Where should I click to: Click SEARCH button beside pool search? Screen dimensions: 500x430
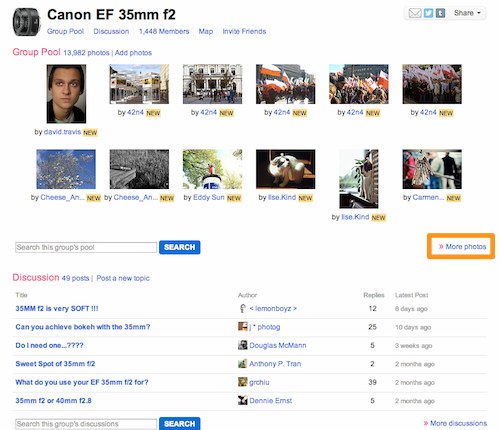point(180,247)
